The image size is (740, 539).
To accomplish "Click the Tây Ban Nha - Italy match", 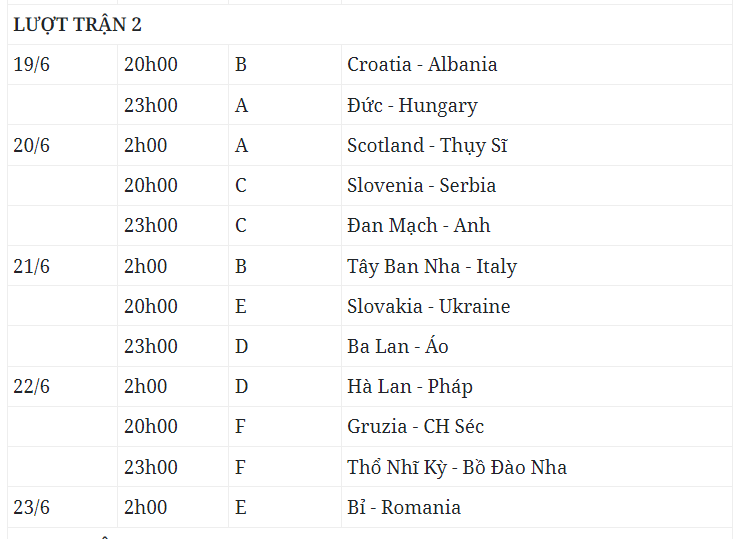I will 432,267.
